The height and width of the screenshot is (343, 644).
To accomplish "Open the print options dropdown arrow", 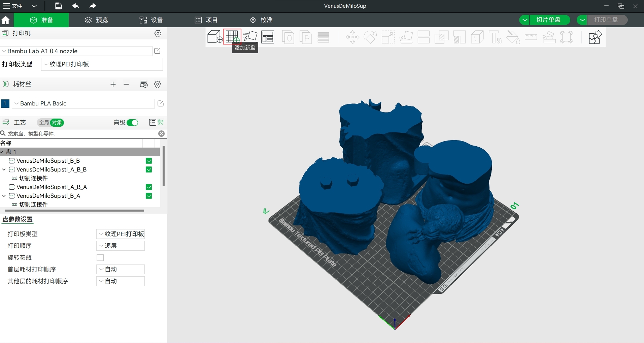I will [582, 20].
